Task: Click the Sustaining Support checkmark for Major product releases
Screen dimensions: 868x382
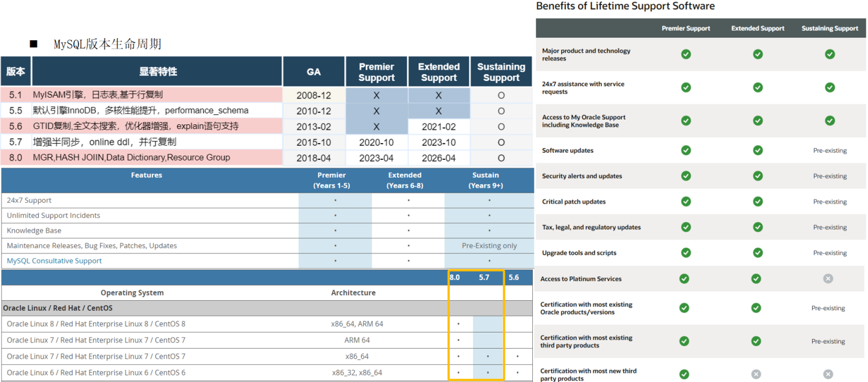Action: coord(830,54)
